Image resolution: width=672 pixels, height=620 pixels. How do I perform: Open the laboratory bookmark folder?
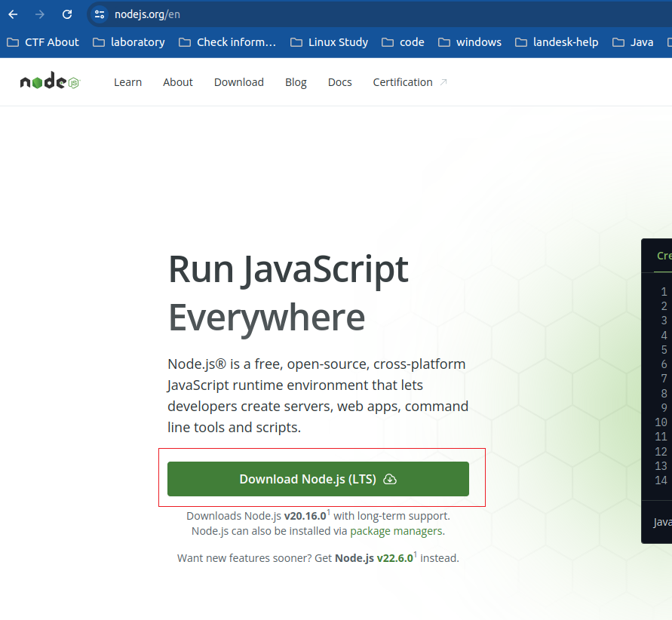[x=129, y=42]
